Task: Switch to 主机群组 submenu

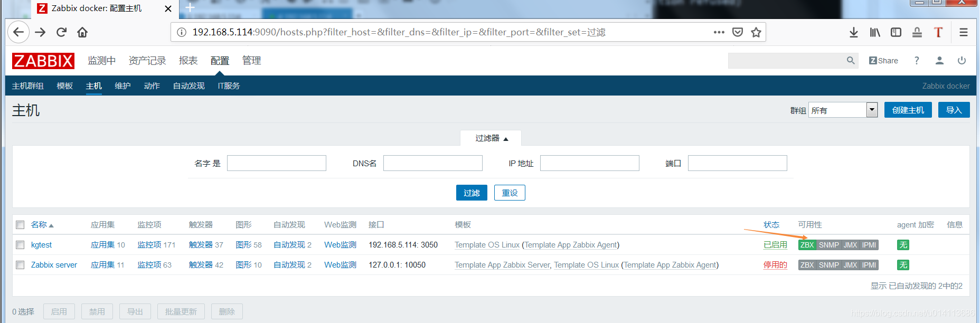Action: (x=28, y=85)
